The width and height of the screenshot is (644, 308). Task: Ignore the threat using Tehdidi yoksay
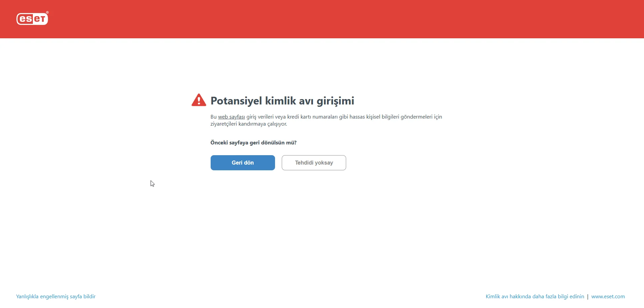(314, 163)
